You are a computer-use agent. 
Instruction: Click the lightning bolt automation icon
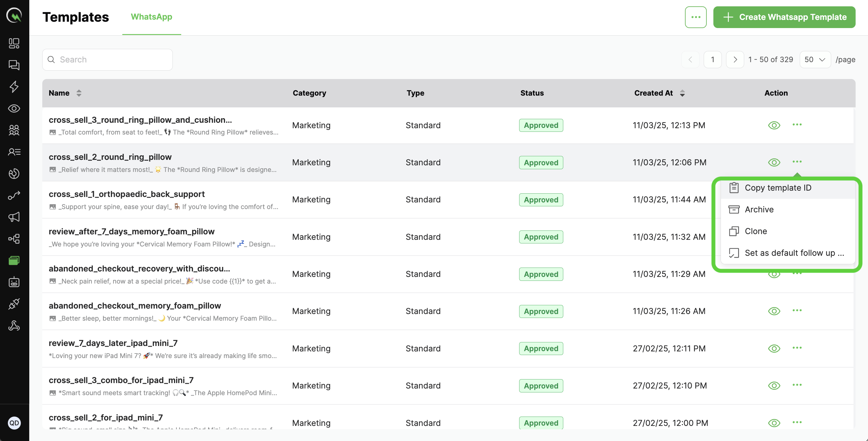[14, 87]
